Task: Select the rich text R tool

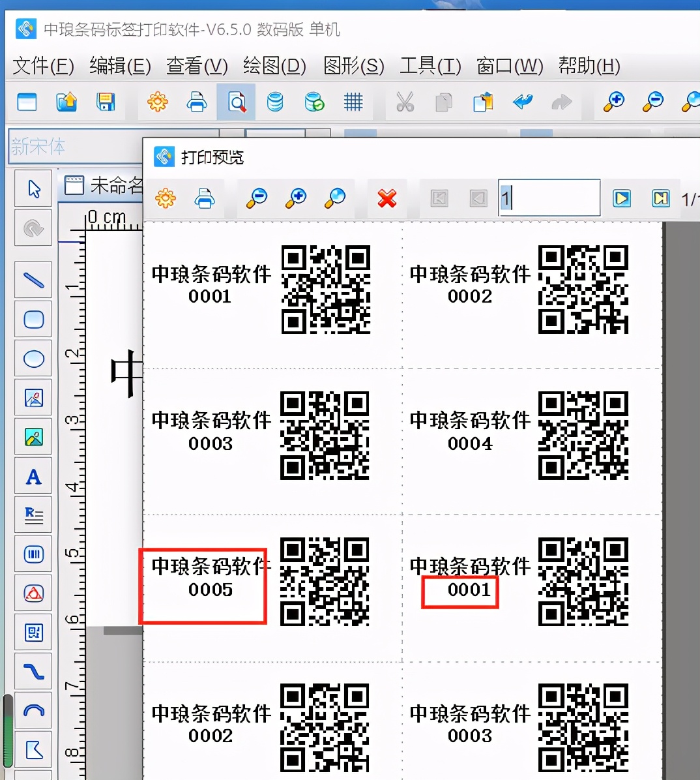Action: 33,515
